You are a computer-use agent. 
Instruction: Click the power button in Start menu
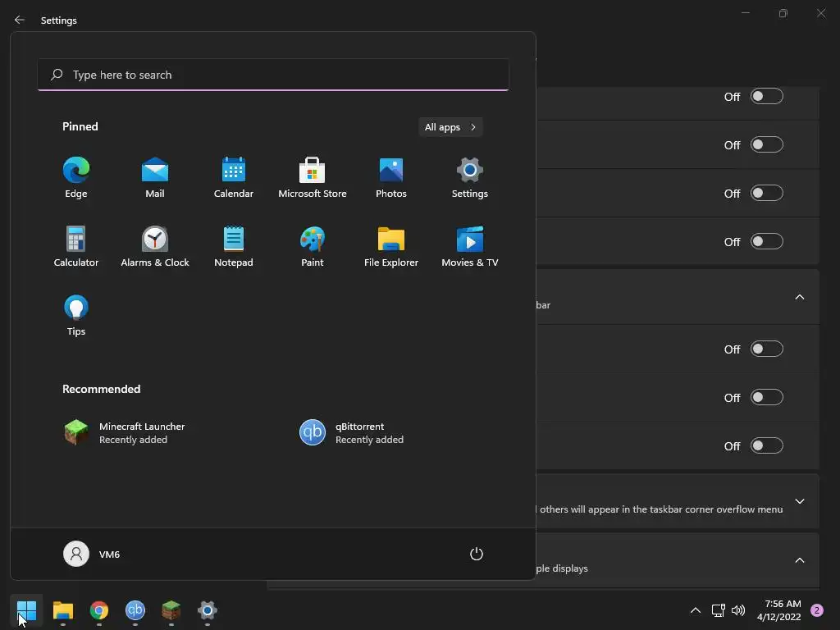(x=477, y=554)
